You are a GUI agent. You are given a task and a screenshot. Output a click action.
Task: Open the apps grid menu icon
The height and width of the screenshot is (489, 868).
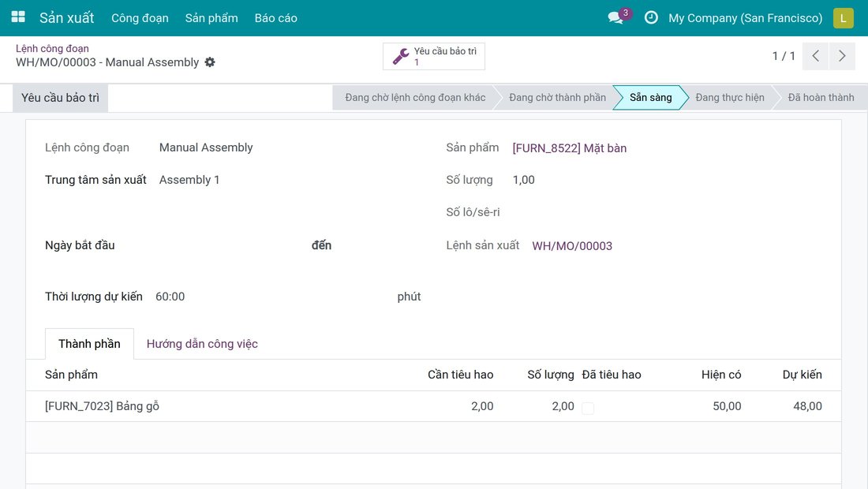tap(18, 17)
